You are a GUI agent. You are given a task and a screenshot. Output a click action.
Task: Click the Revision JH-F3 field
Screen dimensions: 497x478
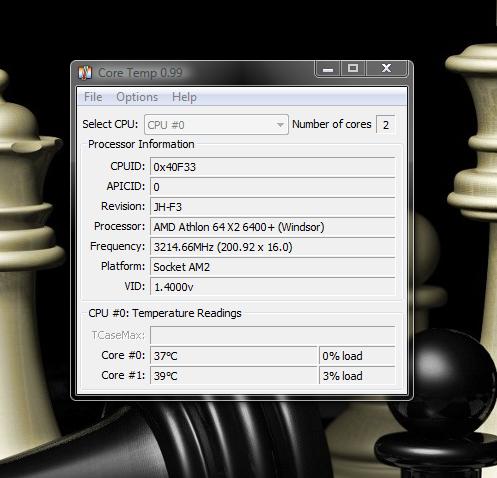click(273, 207)
